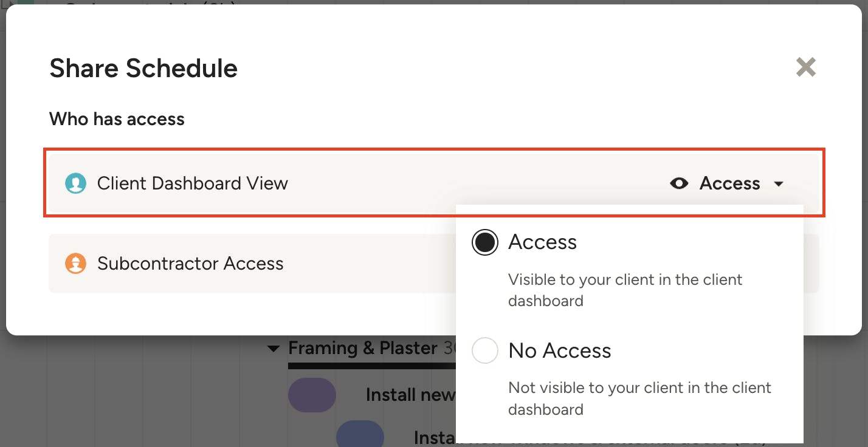Click the teal Client Dashboard View avatar icon
The width and height of the screenshot is (868, 447).
pyautogui.click(x=76, y=183)
